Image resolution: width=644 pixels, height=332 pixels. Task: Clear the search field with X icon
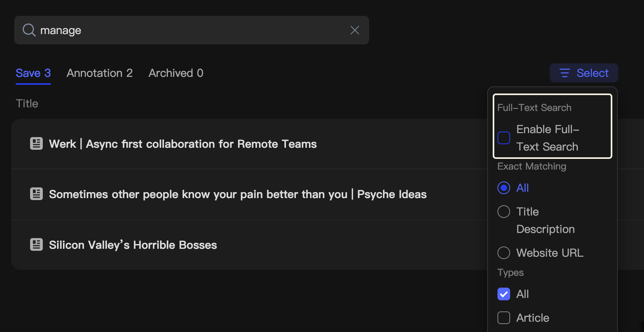point(354,30)
